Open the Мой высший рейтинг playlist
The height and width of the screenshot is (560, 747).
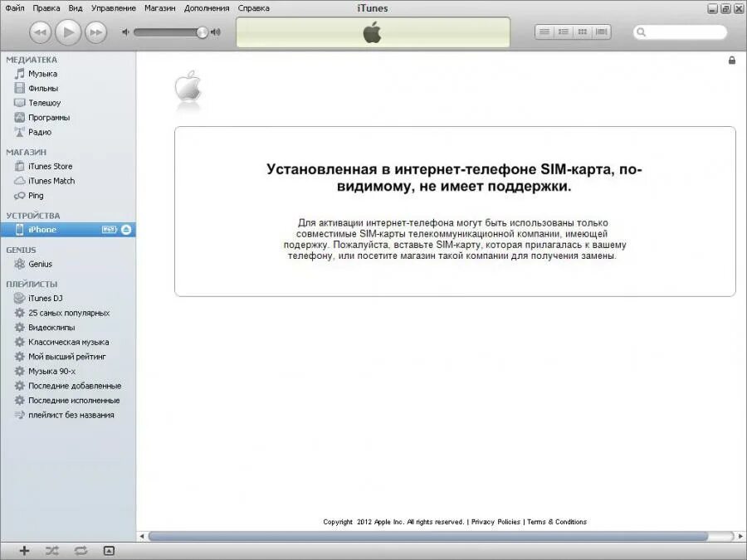coord(68,357)
